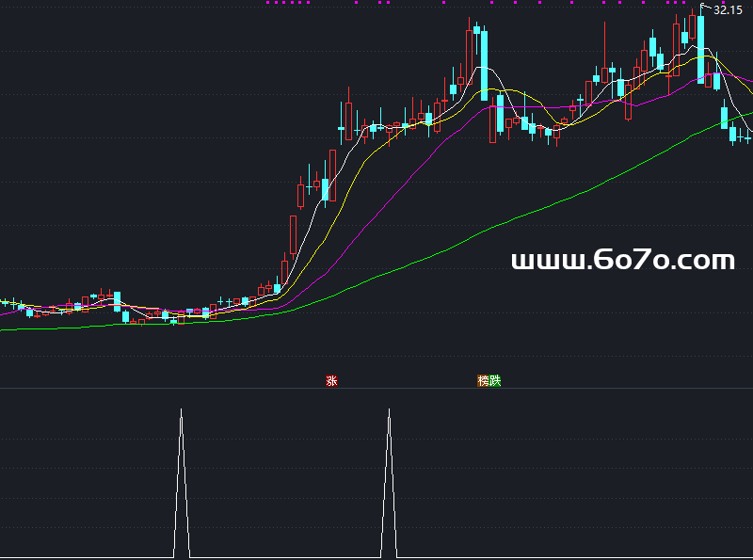This screenshot has width=753, height=560.
Task: Click the rightmost magenta dot along the top edge
Action: pyautogui.click(x=682, y=3)
